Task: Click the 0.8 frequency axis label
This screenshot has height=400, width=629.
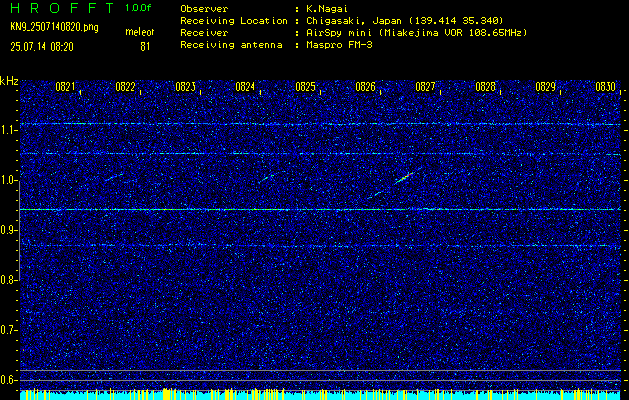Action: coord(8,280)
